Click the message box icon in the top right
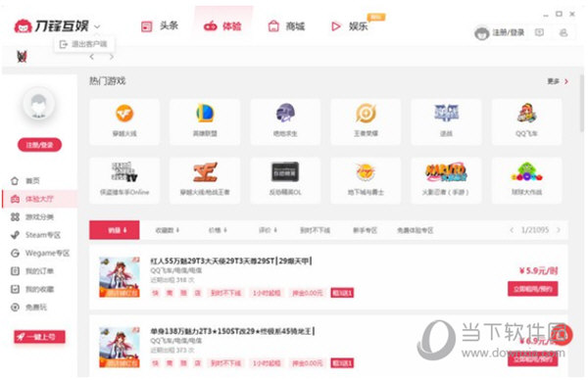588x380 pixels. 539,32
